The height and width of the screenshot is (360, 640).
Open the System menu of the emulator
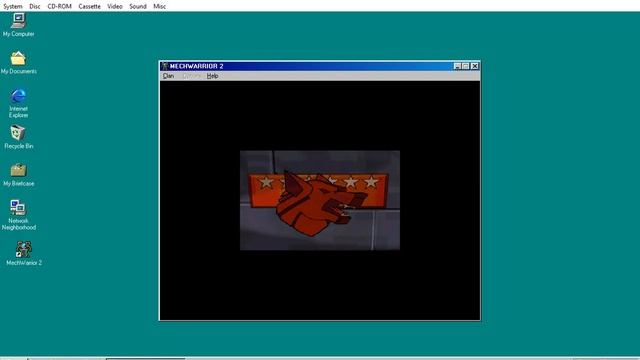[13, 6]
